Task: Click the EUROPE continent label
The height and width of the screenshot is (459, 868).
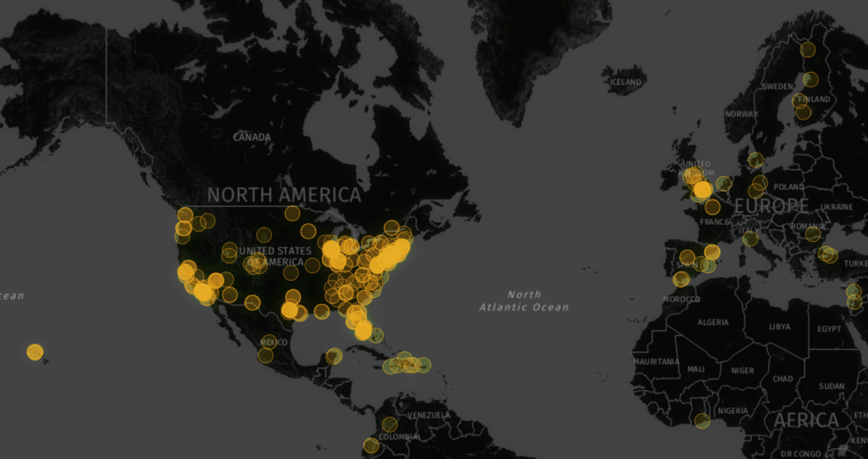Action: 771,206
